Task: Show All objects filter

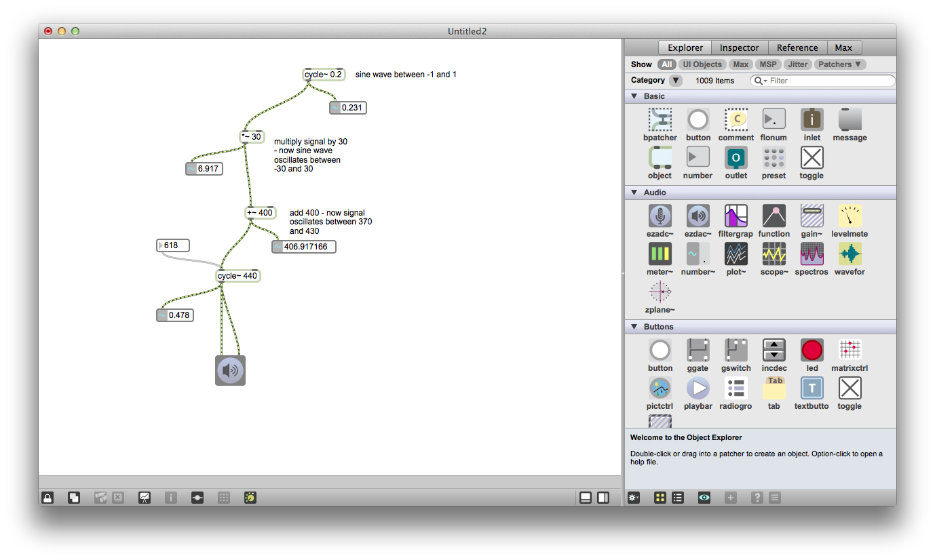Action: tap(667, 64)
